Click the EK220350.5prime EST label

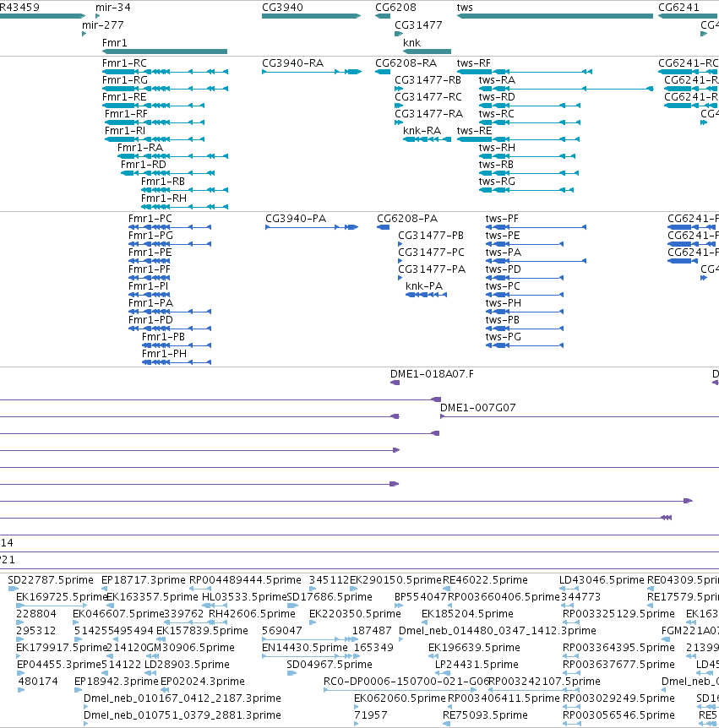(x=356, y=614)
